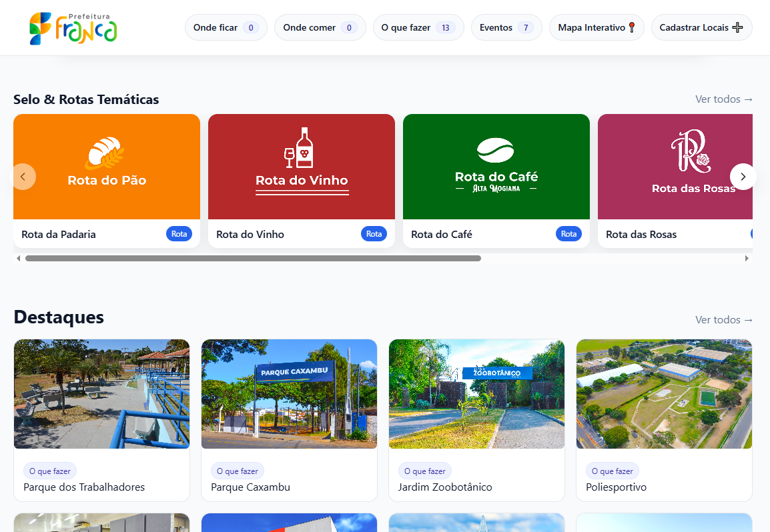Click Ver todos beside Destaques

[724, 320]
